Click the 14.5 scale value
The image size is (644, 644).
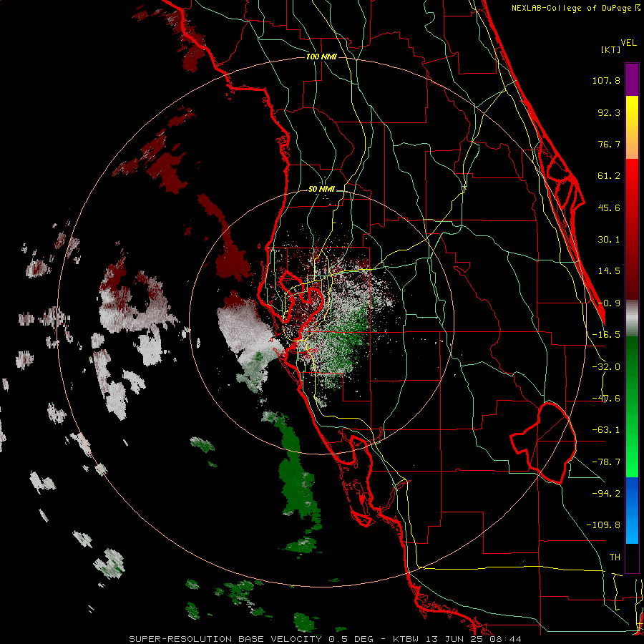pyautogui.click(x=609, y=271)
